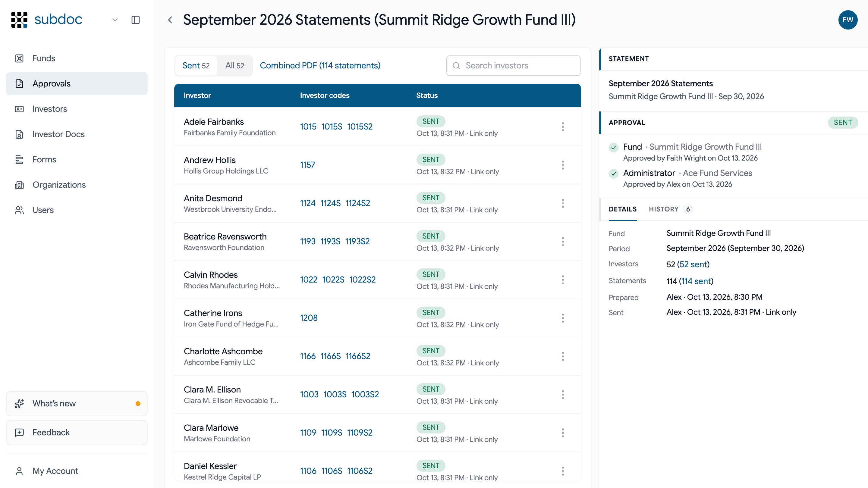Open investor code 1157
The height and width of the screenshot is (488, 868).
click(307, 165)
